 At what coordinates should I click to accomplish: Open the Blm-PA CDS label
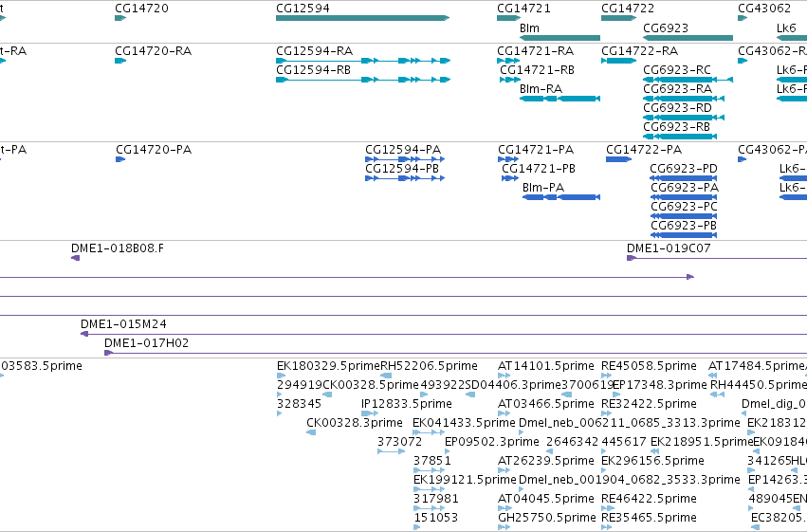[x=543, y=188]
